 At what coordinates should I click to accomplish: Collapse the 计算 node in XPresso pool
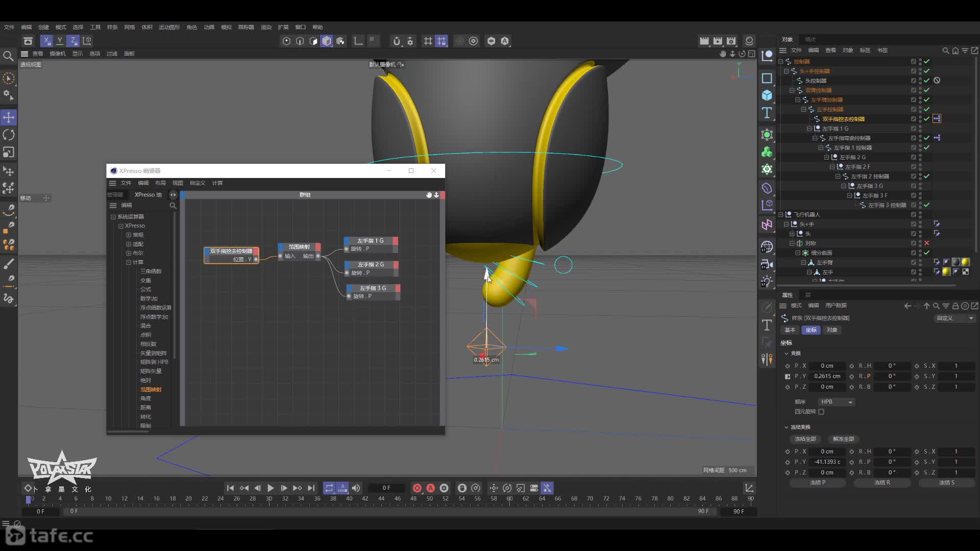pyautogui.click(x=129, y=262)
